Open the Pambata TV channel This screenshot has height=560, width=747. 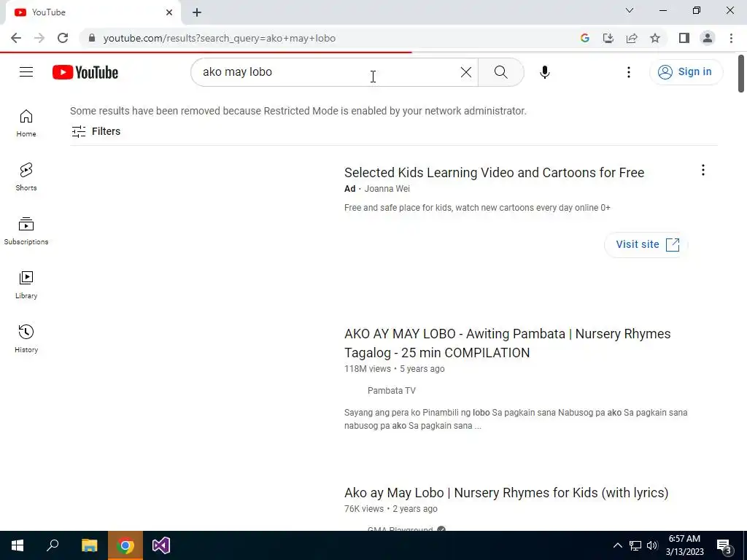click(391, 391)
